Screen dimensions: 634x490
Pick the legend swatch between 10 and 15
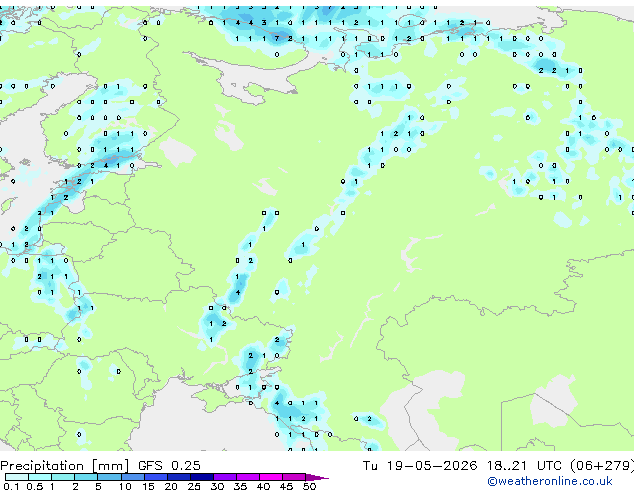(132, 477)
